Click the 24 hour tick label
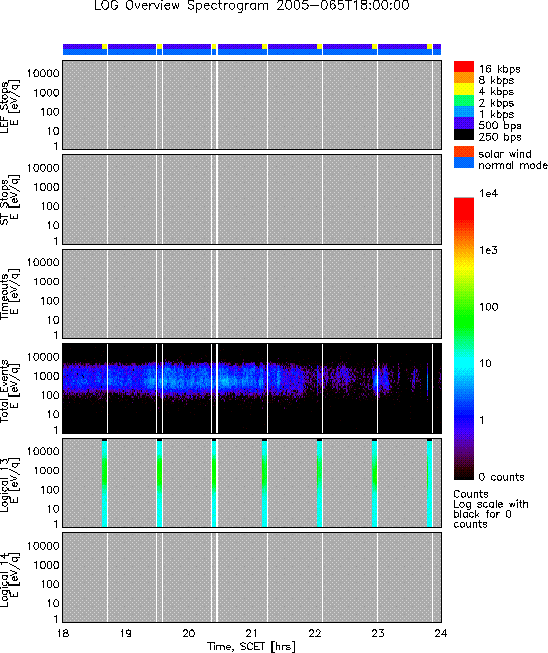This screenshot has height=653, width=548. coord(441,633)
